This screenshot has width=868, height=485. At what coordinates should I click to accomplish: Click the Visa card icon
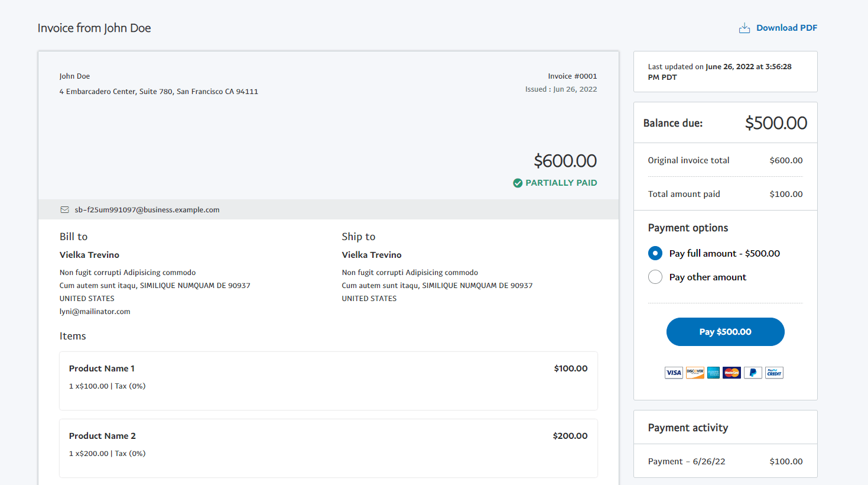pos(674,373)
